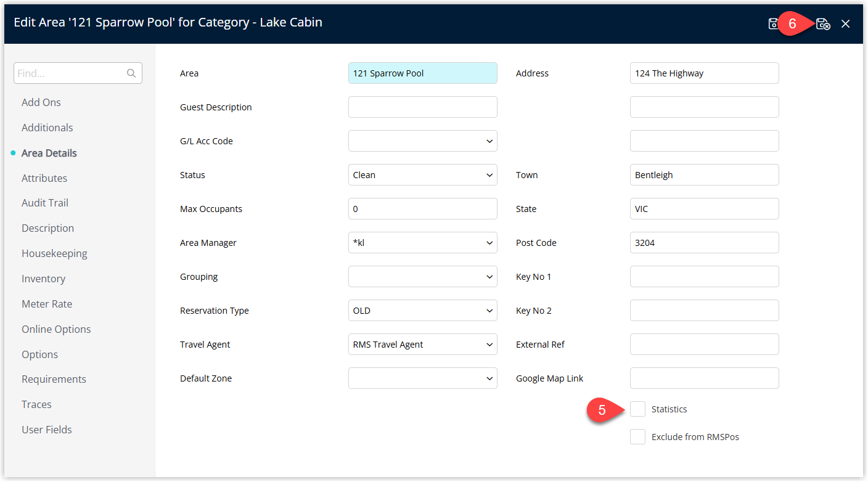This screenshot has height=482, width=868.
Task: Click the search magnifier in Find box
Action: pos(131,73)
